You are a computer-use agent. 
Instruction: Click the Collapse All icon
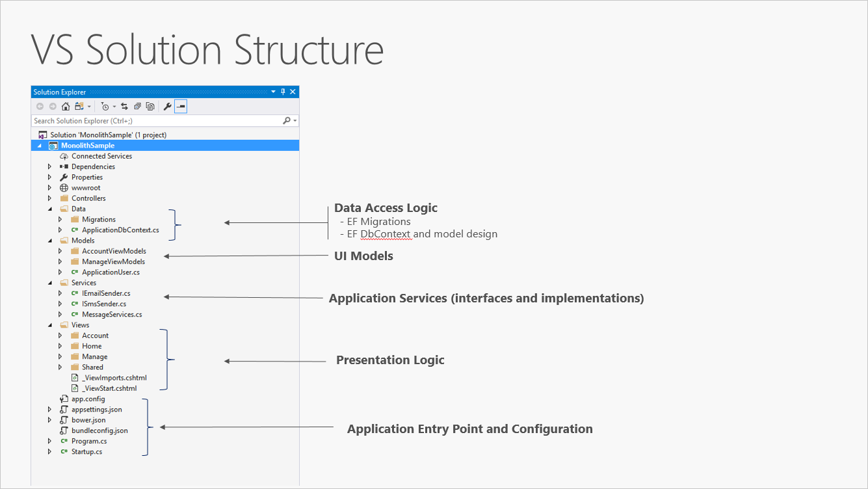pyautogui.click(x=138, y=106)
